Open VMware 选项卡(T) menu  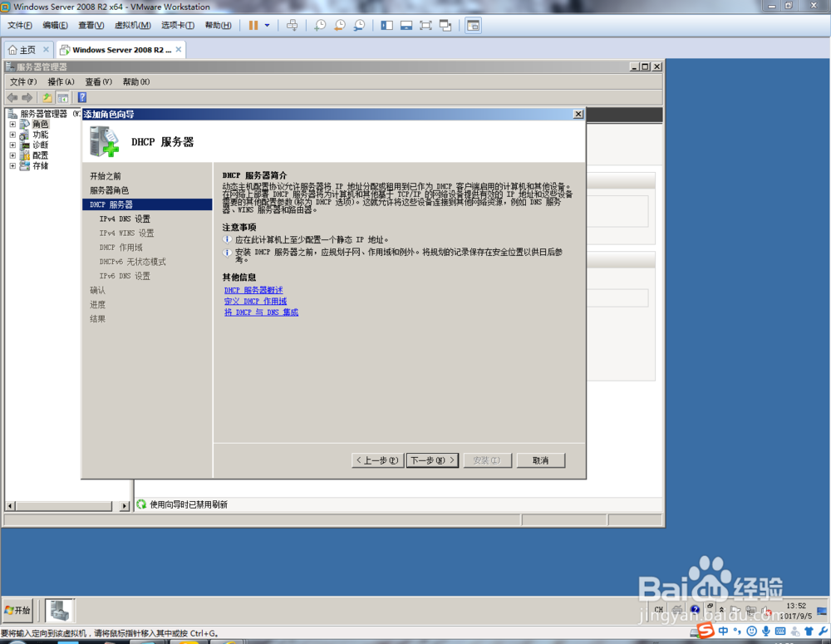pyautogui.click(x=178, y=26)
